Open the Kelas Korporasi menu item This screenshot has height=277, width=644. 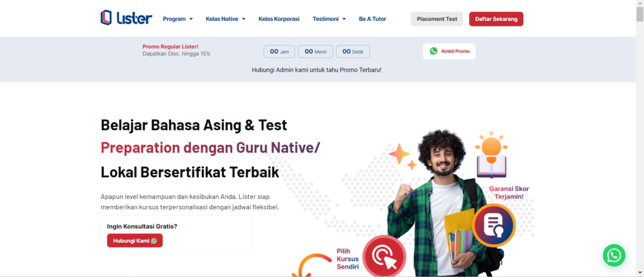click(x=279, y=19)
